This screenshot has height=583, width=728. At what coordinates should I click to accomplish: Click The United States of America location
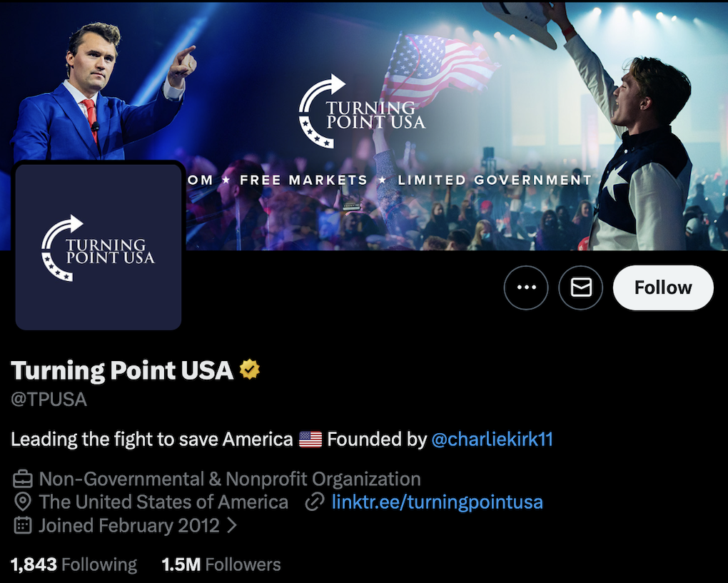click(x=163, y=502)
